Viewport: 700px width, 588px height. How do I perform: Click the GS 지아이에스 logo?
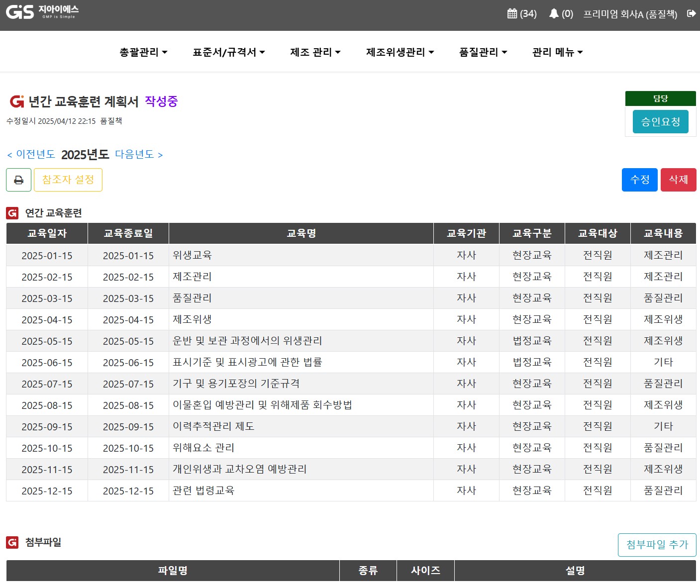point(42,12)
